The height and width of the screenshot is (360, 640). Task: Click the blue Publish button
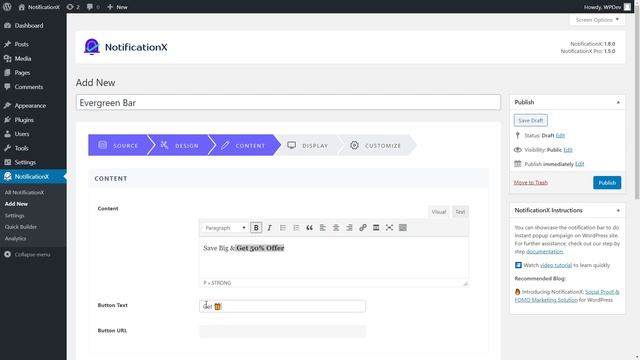pos(607,183)
